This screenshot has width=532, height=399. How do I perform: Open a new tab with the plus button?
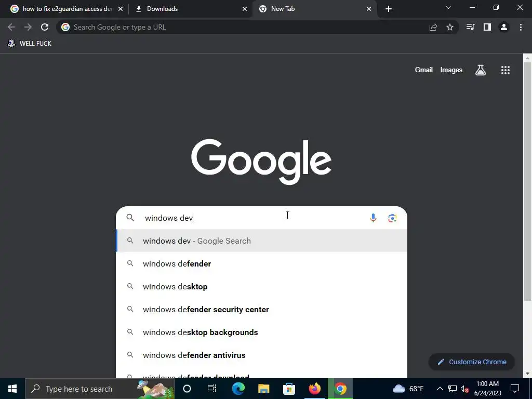389,9
